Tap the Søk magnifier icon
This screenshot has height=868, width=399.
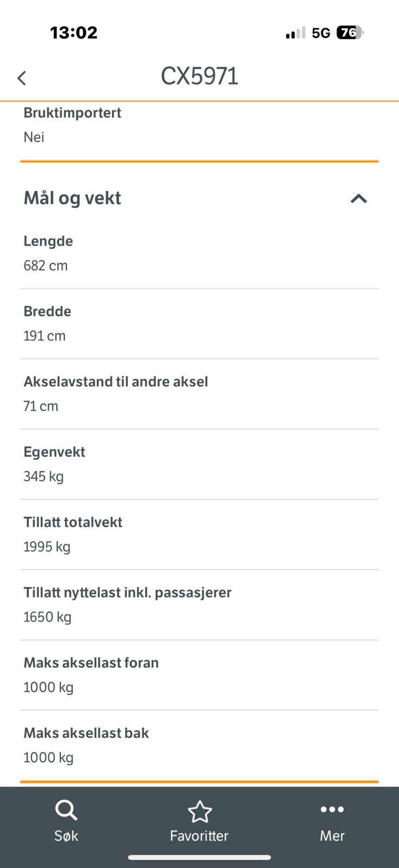pyautogui.click(x=66, y=810)
